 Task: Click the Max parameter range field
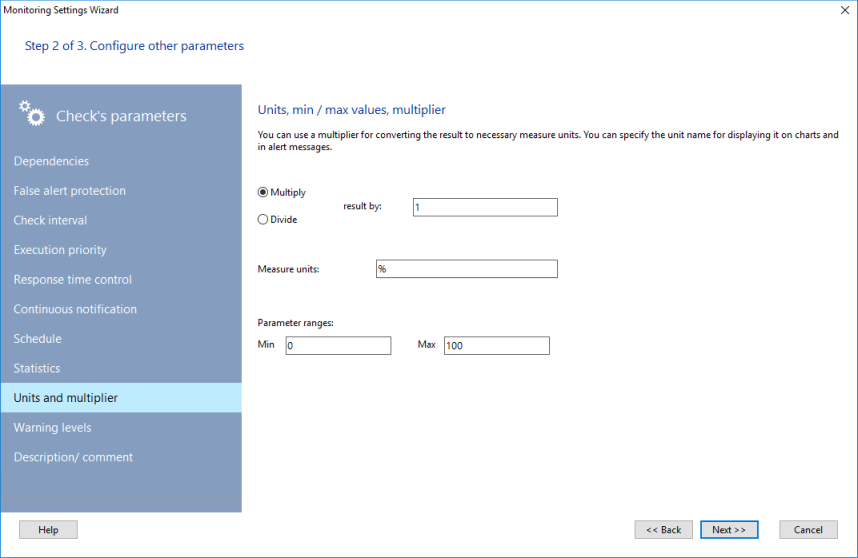click(x=496, y=346)
